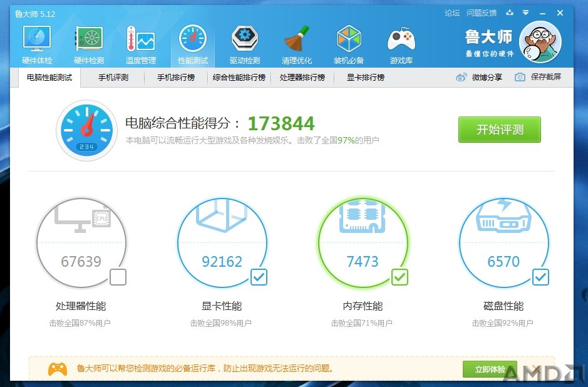Click the memory score circle 7473

pos(363,242)
